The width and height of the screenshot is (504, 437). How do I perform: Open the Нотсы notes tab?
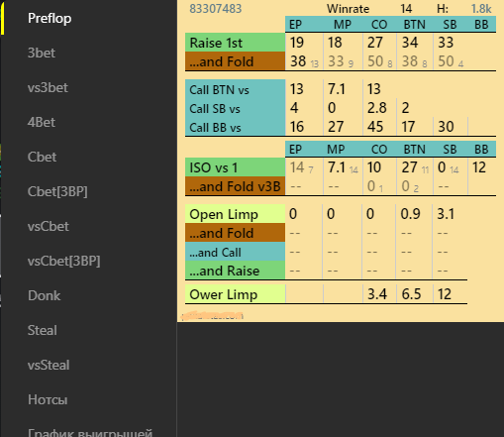coord(48,399)
